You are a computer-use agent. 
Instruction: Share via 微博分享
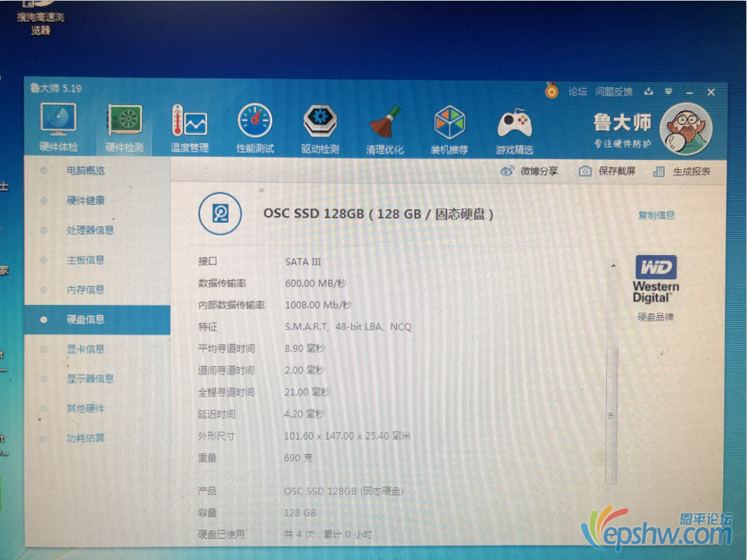pyautogui.click(x=529, y=171)
